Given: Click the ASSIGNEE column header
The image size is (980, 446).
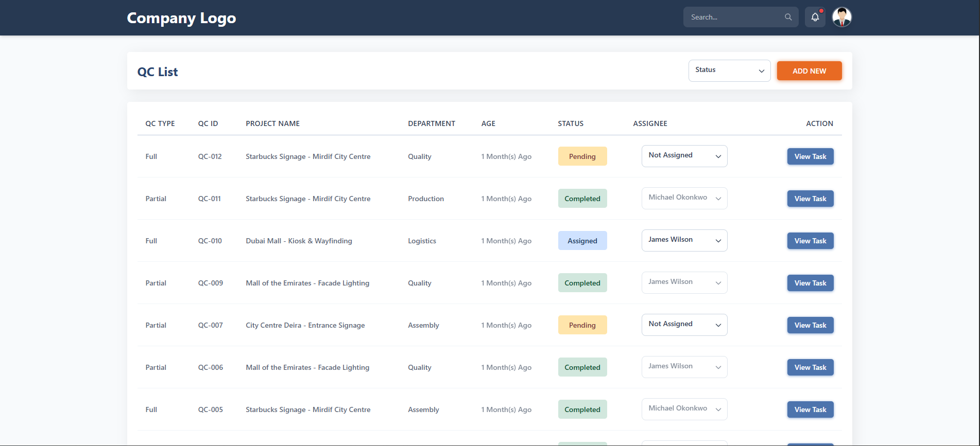Looking at the screenshot, I should point(650,123).
